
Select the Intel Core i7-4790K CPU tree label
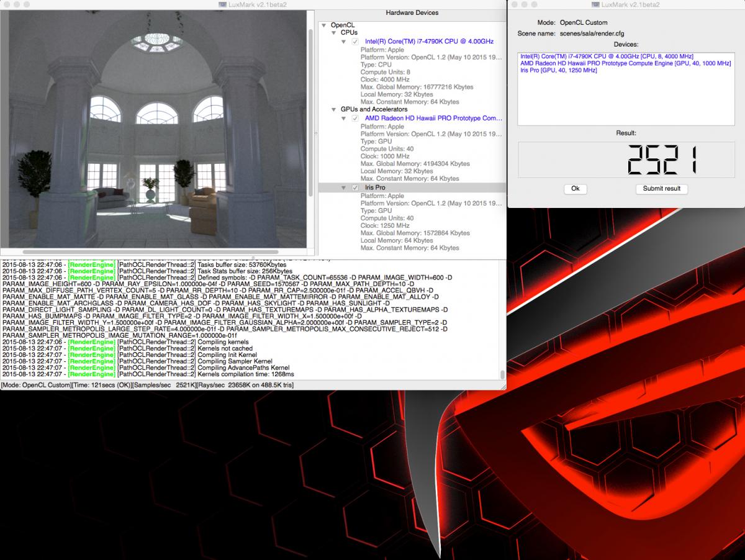click(x=429, y=42)
